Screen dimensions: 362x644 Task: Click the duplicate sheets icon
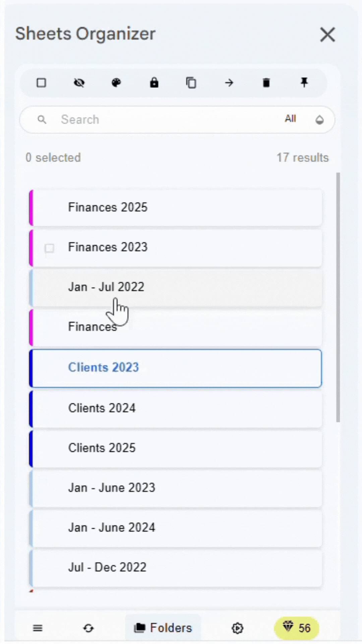pyautogui.click(x=191, y=83)
